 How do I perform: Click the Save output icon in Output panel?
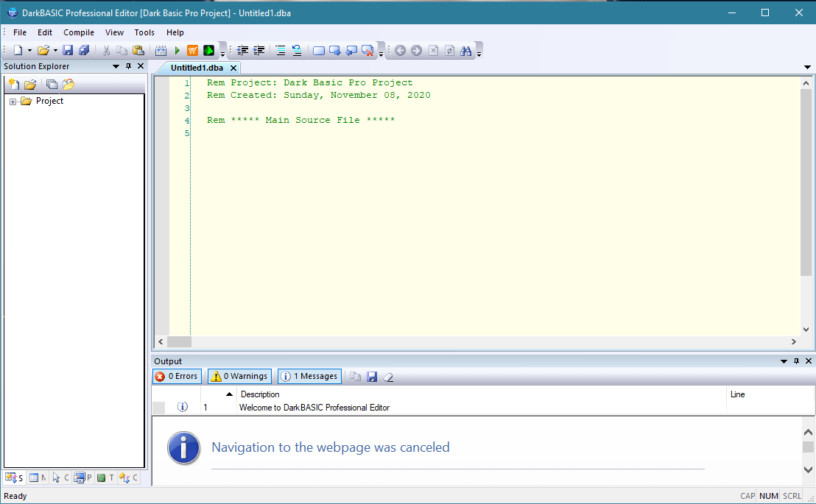372,377
